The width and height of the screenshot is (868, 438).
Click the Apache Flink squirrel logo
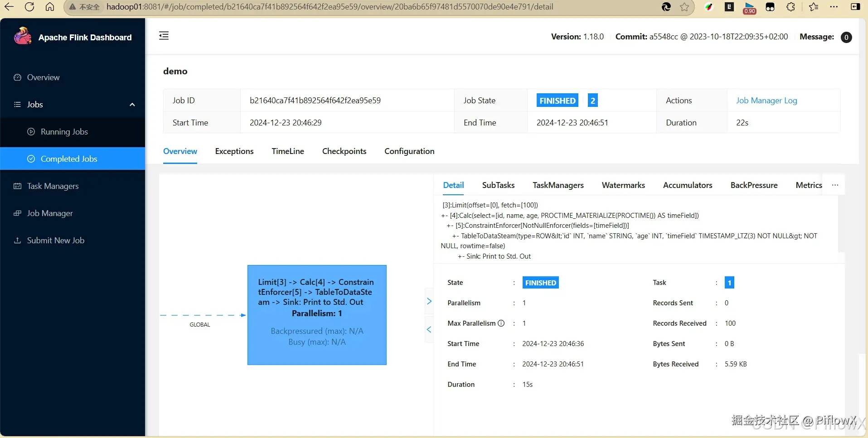(x=23, y=36)
